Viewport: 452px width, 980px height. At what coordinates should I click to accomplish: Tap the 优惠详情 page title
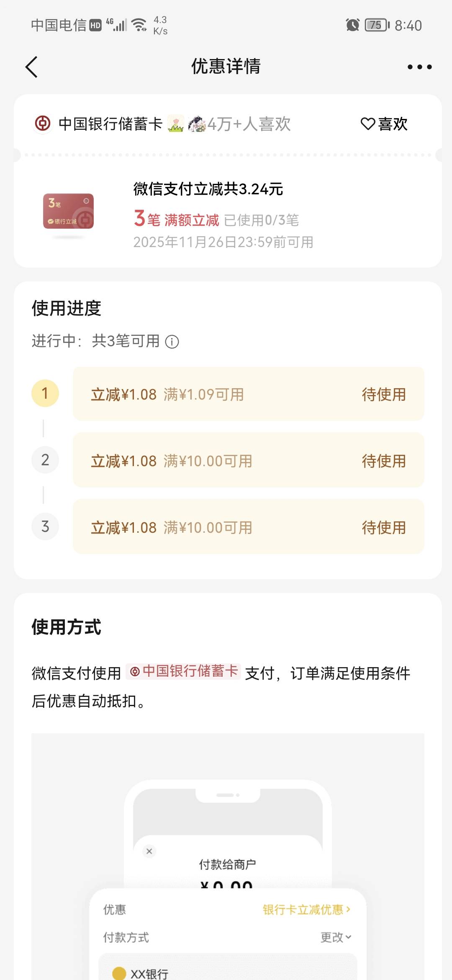coord(226,66)
